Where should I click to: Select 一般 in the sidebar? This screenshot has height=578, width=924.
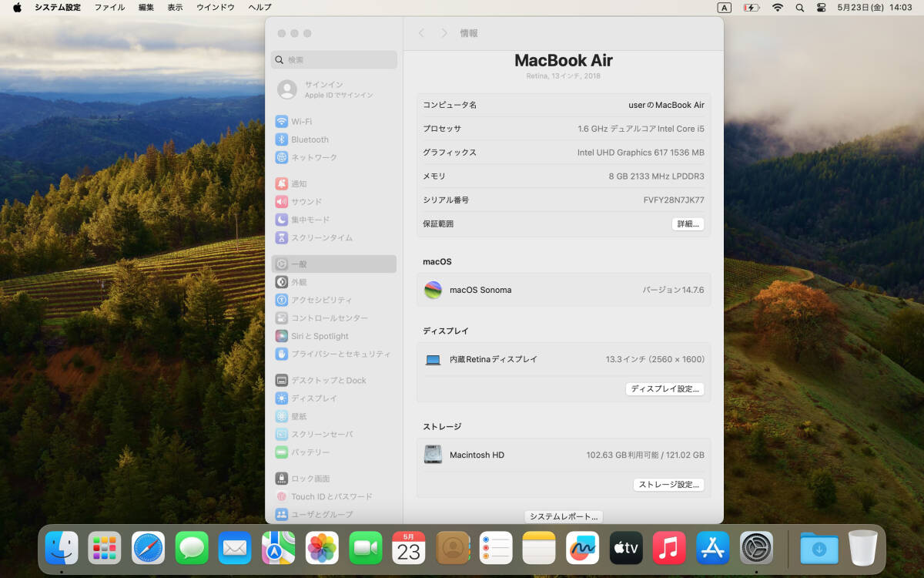[x=333, y=264]
